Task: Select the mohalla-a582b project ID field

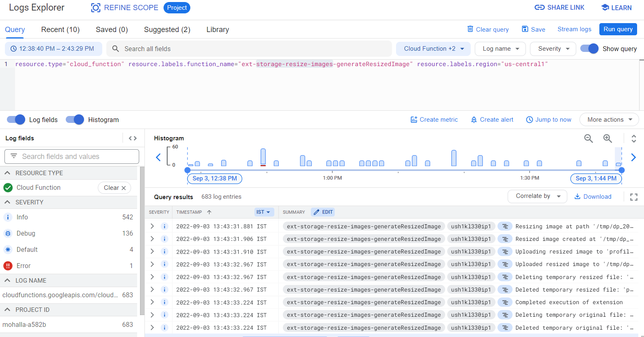Action: pyautogui.click(x=69, y=324)
